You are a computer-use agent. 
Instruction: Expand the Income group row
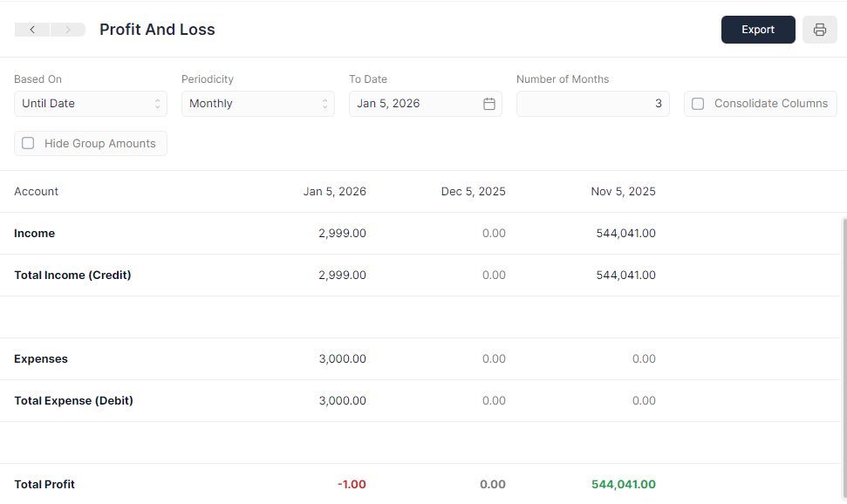click(34, 233)
